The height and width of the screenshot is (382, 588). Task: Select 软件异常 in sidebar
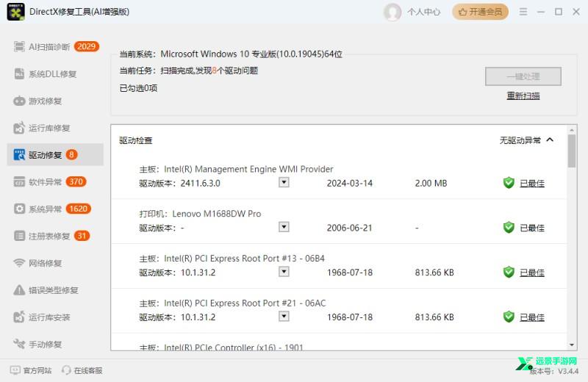[56, 181]
